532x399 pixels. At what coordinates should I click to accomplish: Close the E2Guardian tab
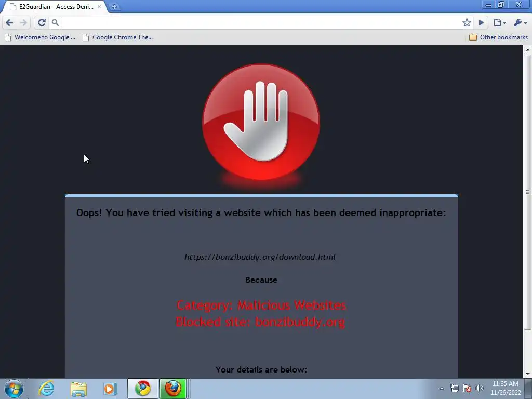[x=99, y=6]
